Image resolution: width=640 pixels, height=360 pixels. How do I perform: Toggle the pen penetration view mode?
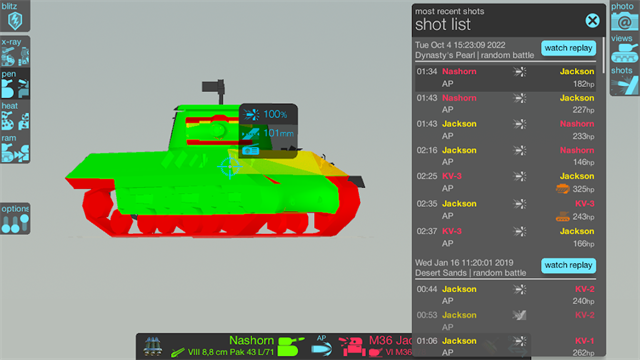[x=15, y=84]
